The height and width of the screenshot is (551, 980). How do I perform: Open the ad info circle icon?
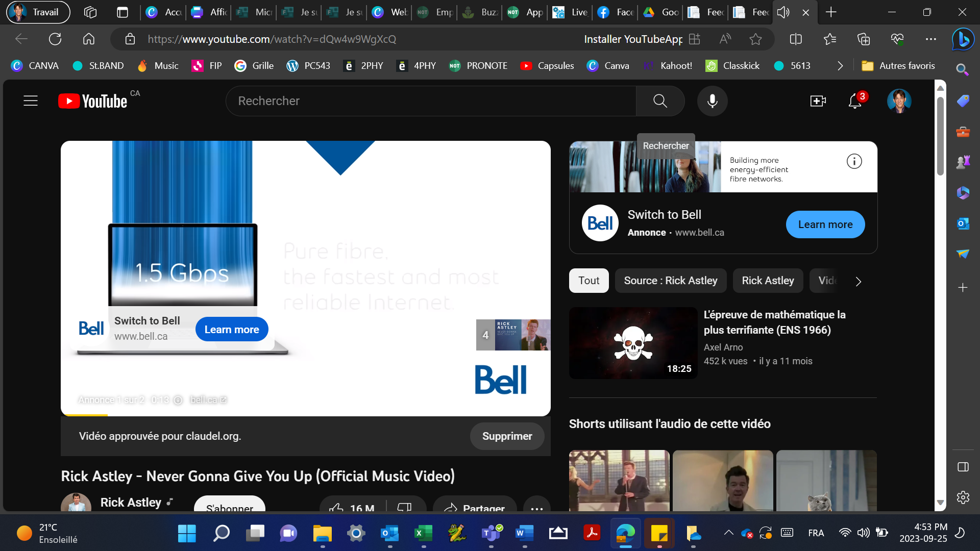pyautogui.click(x=854, y=161)
